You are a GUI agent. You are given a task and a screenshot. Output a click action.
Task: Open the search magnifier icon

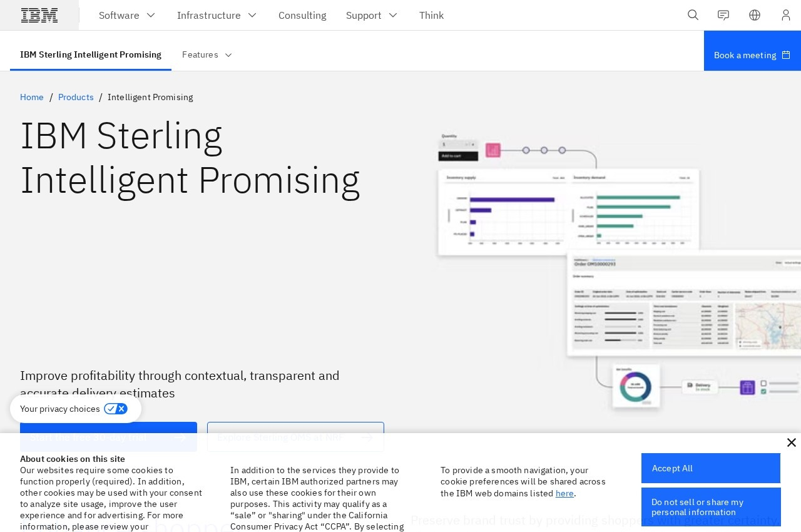click(693, 15)
